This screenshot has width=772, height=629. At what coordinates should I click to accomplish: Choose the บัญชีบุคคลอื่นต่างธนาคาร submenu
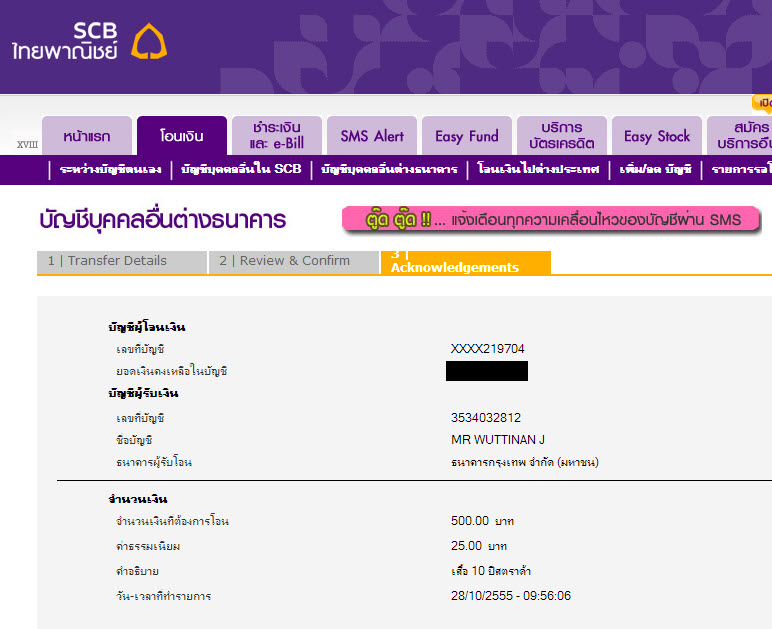point(389,170)
